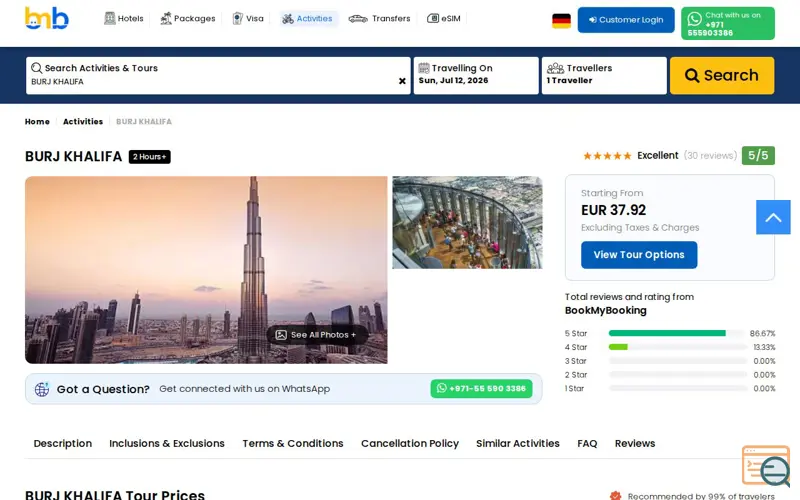Click the EUR 37.92 price text

[613, 210]
